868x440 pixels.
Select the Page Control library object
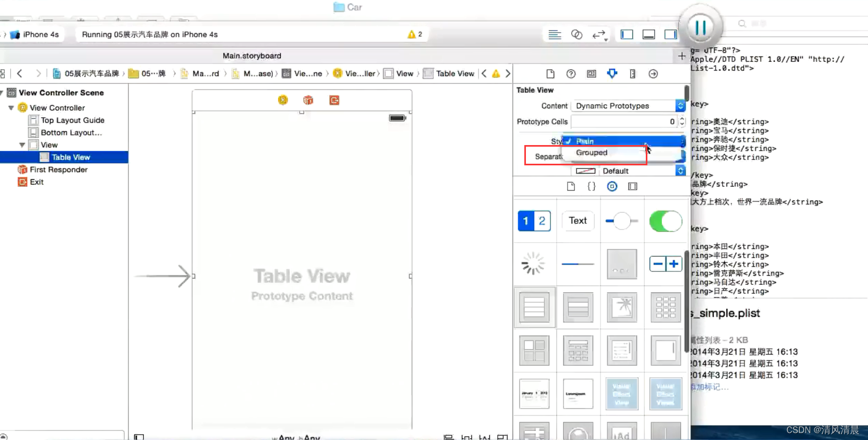622,264
